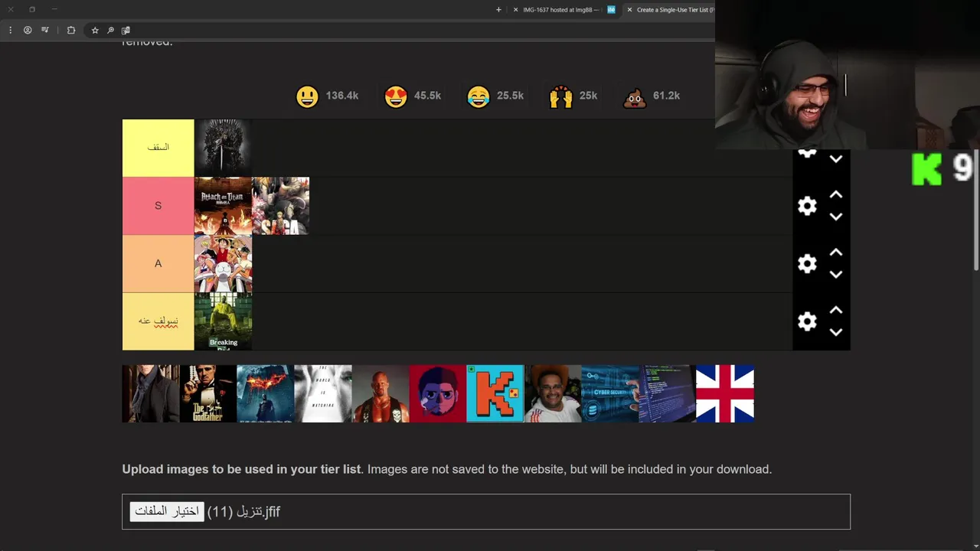Move the top yellow tier row down
980x551 pixels.
click(836, 159)
